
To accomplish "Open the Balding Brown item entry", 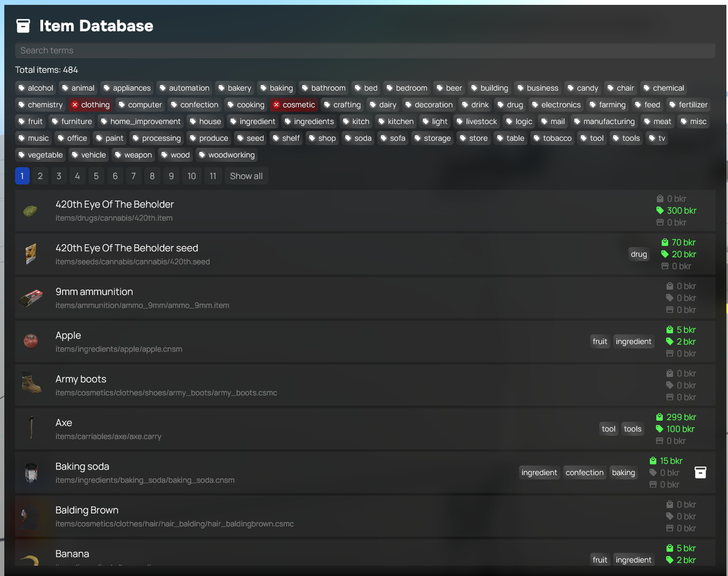I will coord(365,516).
